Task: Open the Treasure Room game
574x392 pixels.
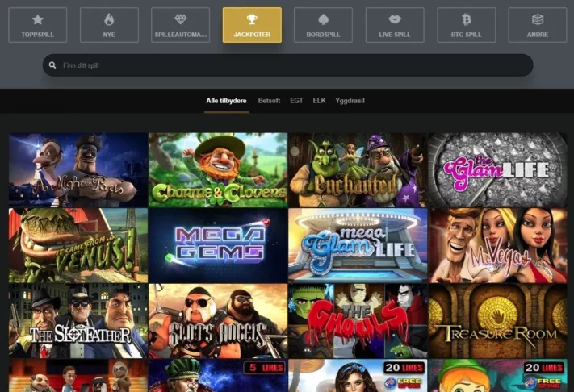Action: (x=497, y=321)
